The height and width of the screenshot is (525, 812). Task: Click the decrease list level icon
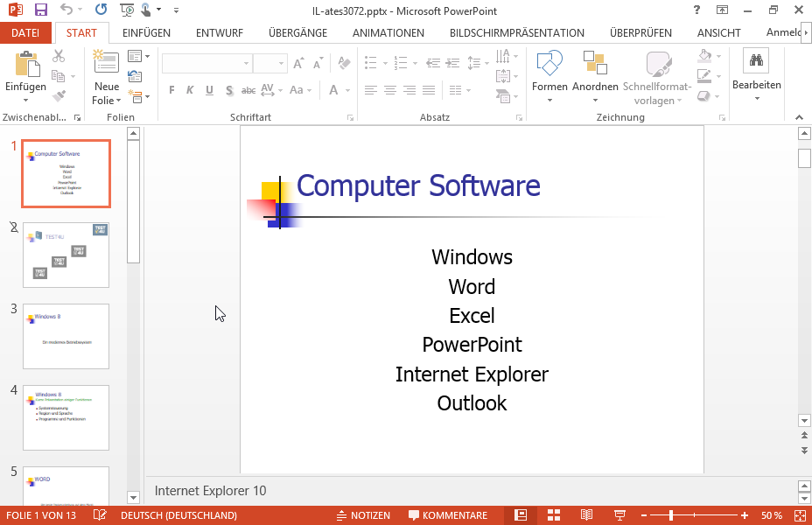tap(433, 63)
